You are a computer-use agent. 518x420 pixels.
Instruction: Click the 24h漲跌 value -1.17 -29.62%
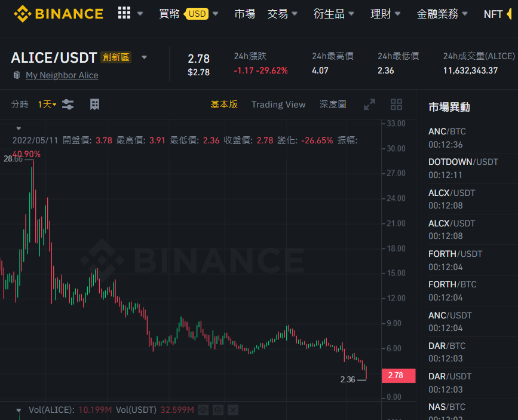click(260, 70)
